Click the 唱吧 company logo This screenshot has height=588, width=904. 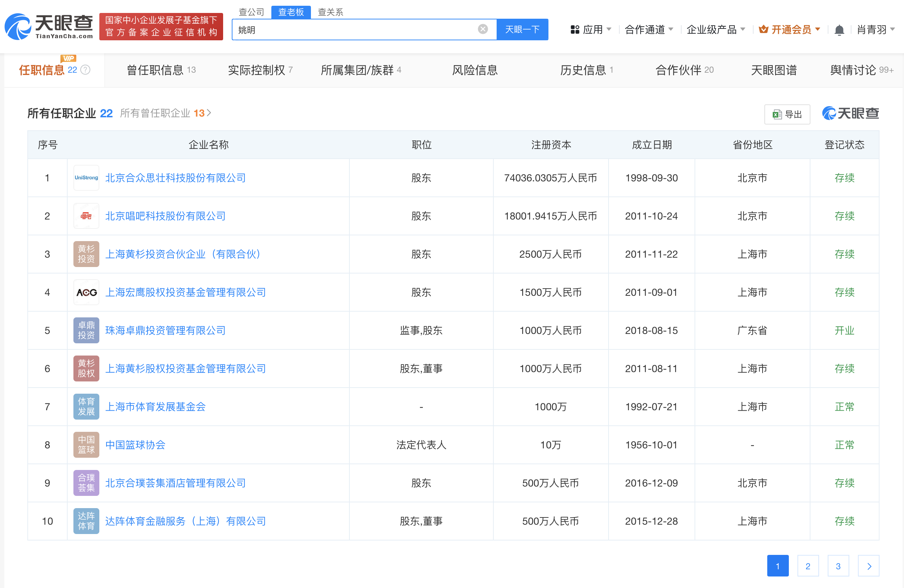86,216
